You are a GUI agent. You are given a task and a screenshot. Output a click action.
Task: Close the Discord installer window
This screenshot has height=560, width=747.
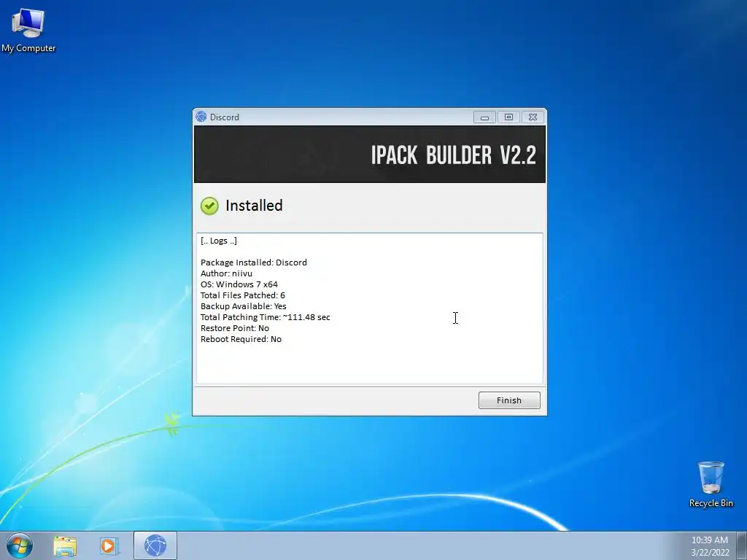533,117
